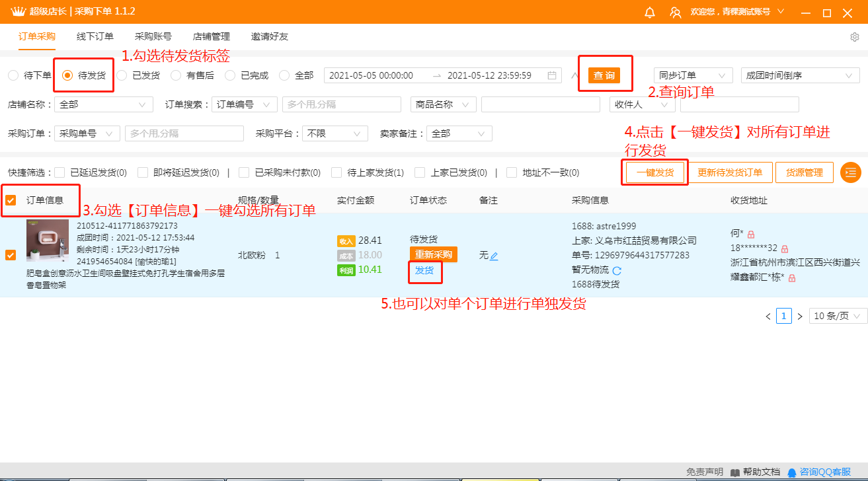Screen dimensions: 868x481
Task: Click lock icon beside recipient name 何*
Action: 751,234
